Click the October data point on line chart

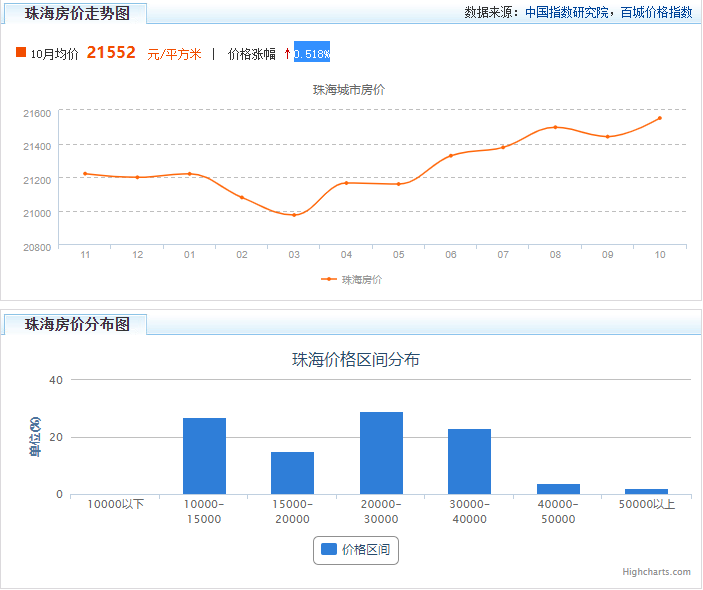point(660,118)
